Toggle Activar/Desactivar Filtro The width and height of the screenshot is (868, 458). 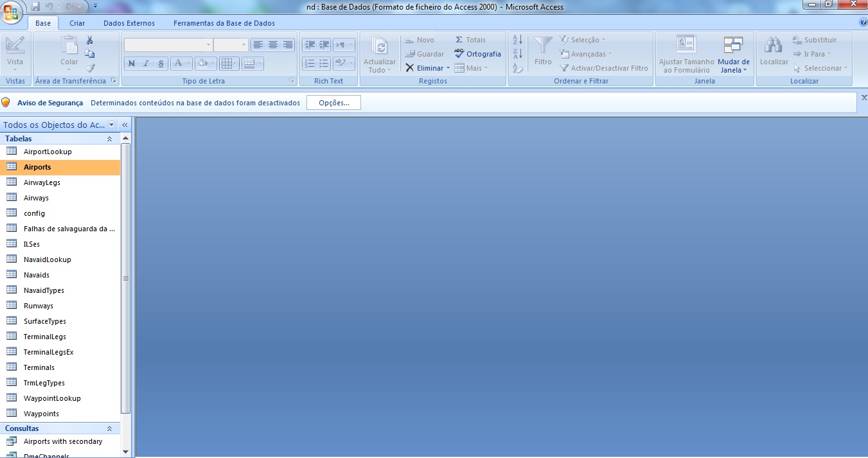click(x=603, y=68)
